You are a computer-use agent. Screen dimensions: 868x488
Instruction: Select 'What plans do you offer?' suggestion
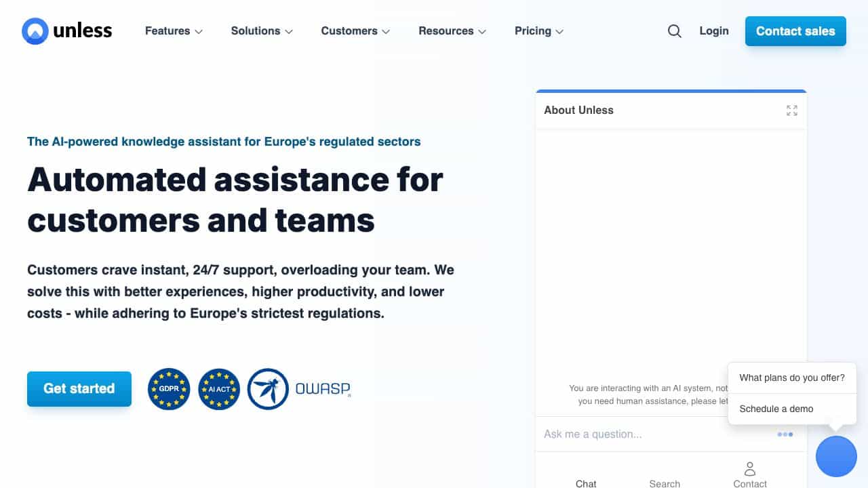pos(792,378)
